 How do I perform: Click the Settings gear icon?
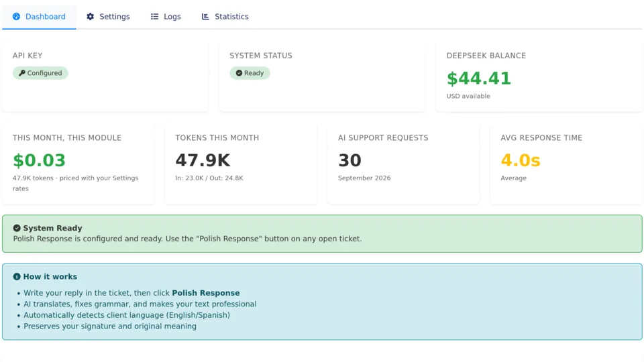coord(91,16)
